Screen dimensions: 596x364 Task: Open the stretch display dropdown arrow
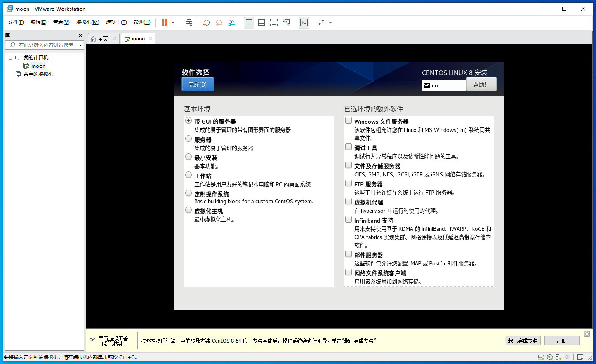pyautogui.click(x=330, y=23)
